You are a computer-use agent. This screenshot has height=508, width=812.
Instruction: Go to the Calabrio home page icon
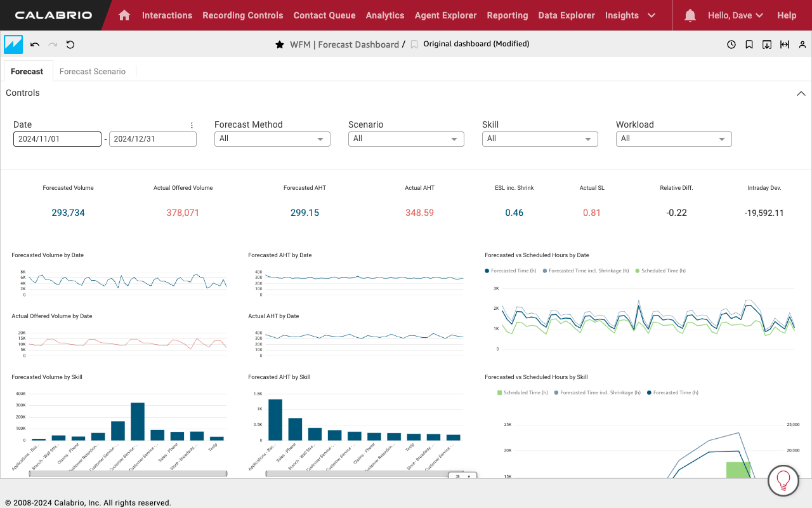(x=124, y=15)
